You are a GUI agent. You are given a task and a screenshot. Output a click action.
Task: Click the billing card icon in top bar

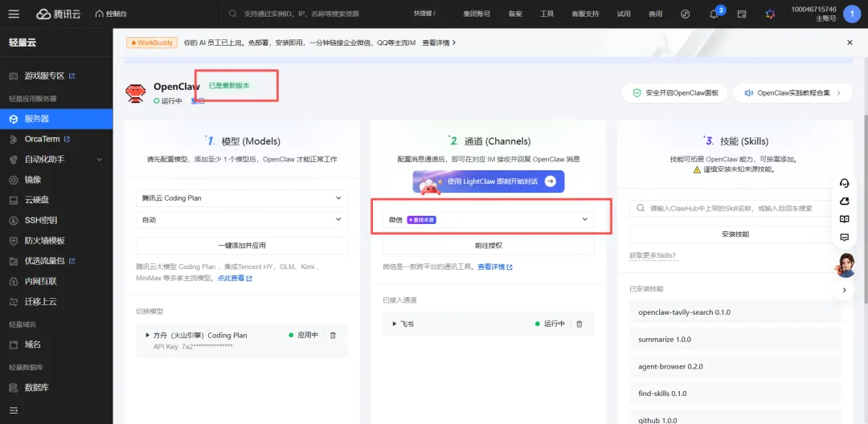click(742, 14)
